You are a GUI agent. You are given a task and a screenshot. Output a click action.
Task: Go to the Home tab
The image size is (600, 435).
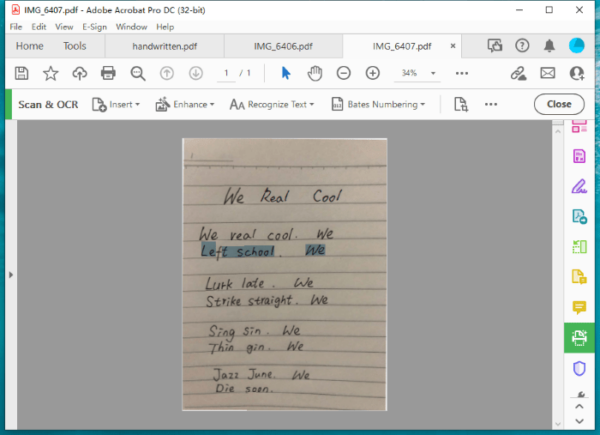point(29,46)
